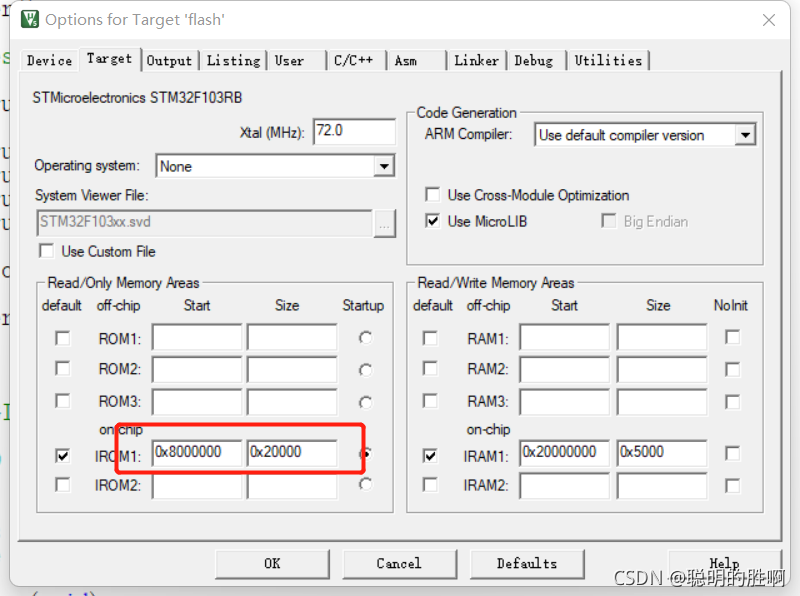
Task: Enable Use Custom File checkbox
Action: [x=46, y=251]
